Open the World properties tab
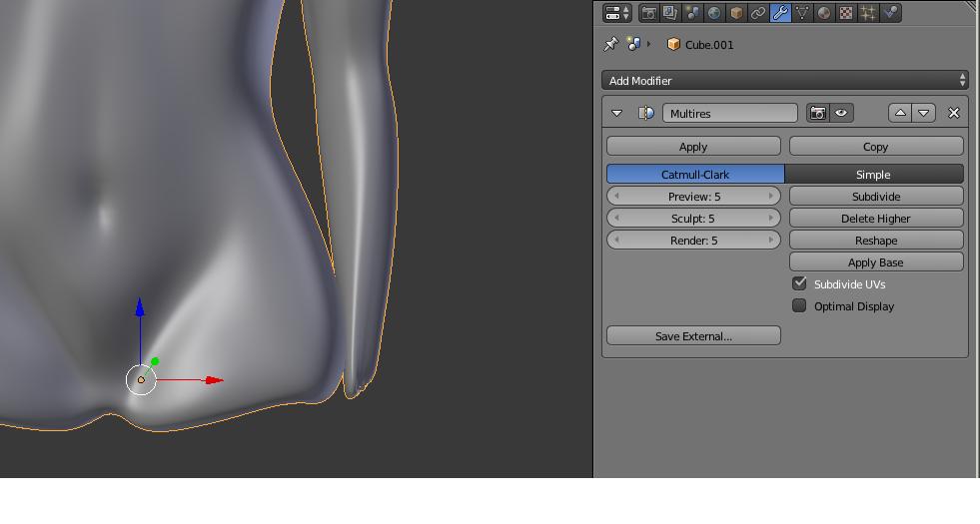Image resolution: width=980 pixels, height=524 pixels. (x=714, y=13)
